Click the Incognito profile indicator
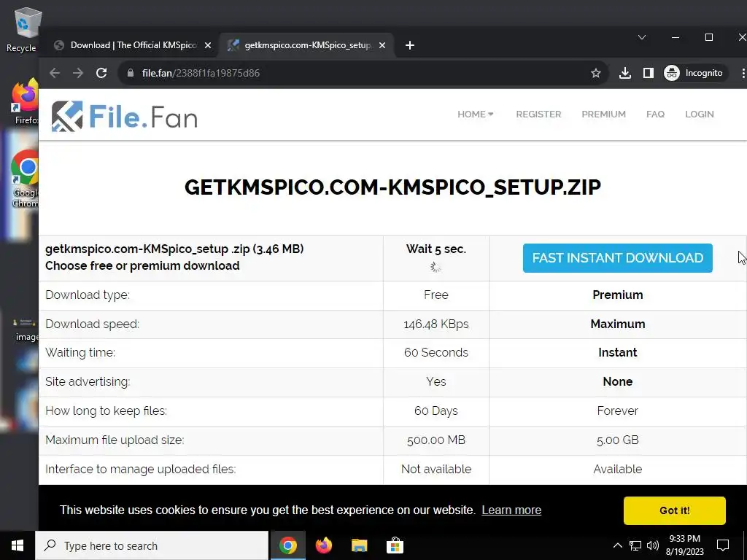Image resolution: width=747 pixels, height=560 pixels. (694, 73)
